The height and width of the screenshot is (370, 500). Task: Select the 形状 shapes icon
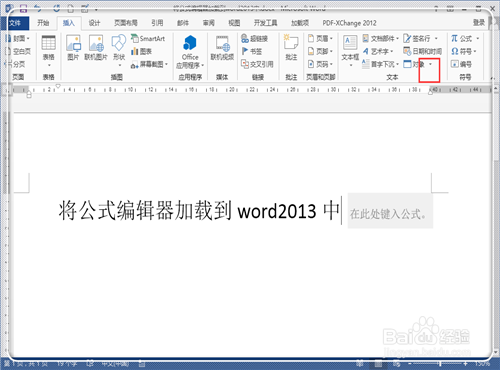[x=119, y=50]
